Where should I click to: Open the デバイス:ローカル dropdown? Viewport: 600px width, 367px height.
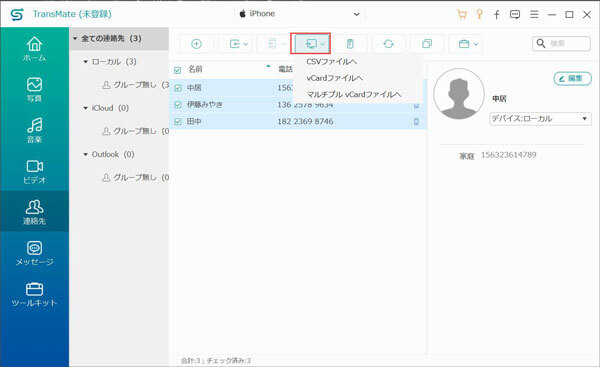pos(540,119)
